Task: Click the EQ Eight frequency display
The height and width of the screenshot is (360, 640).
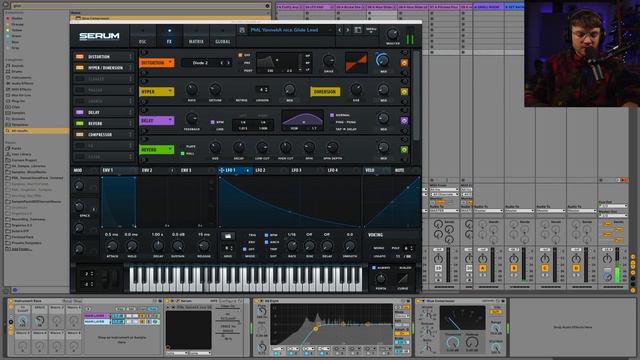Action: click(x=332, y=324)
